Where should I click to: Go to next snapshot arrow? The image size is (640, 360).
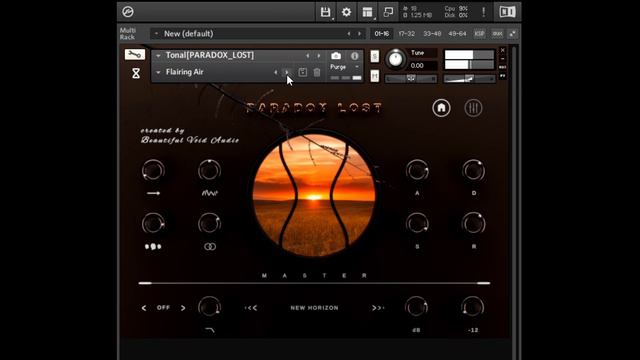[x=287, y=72]
